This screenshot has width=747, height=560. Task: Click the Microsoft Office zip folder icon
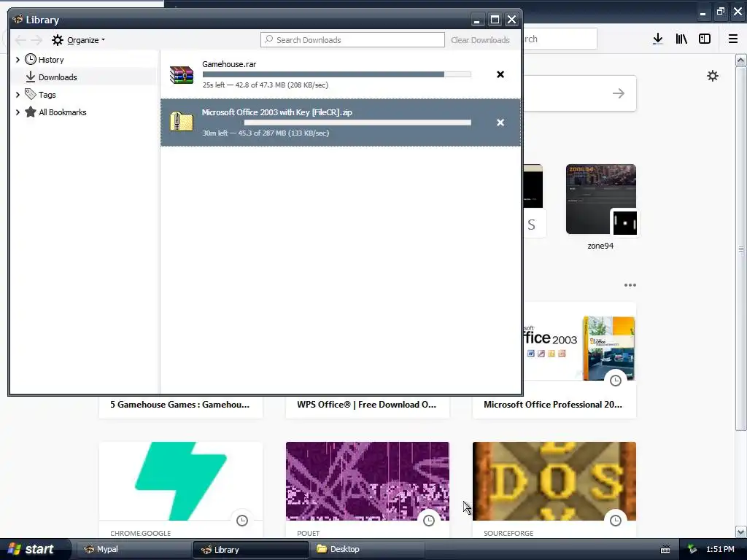click(x=182, y=122)
